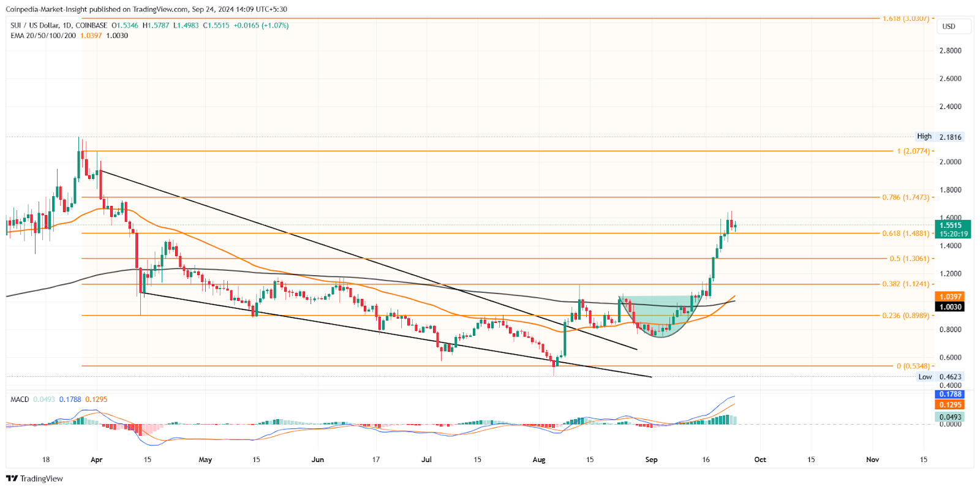Select the 0.236 (0.8989) Fibonacci label
Image resolution: width=980 pixels, height=489 pixels.
click(x=906, y=316)
